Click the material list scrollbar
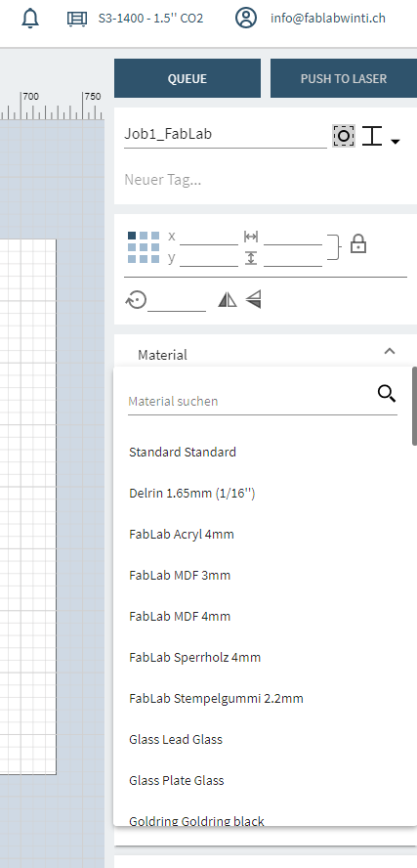Image resolution: width=417 pixels, height=868 pixels. pyautogui.click(x=414, y=406)
